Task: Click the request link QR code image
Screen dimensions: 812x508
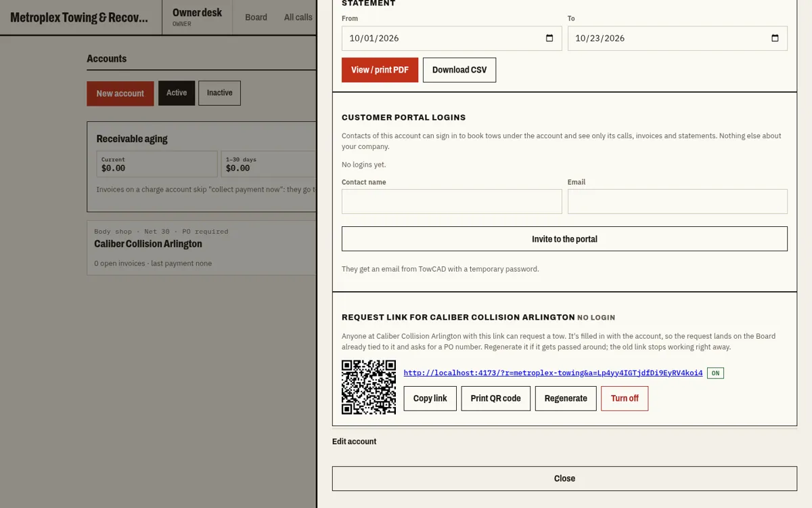Action: (x=369, y=387)
